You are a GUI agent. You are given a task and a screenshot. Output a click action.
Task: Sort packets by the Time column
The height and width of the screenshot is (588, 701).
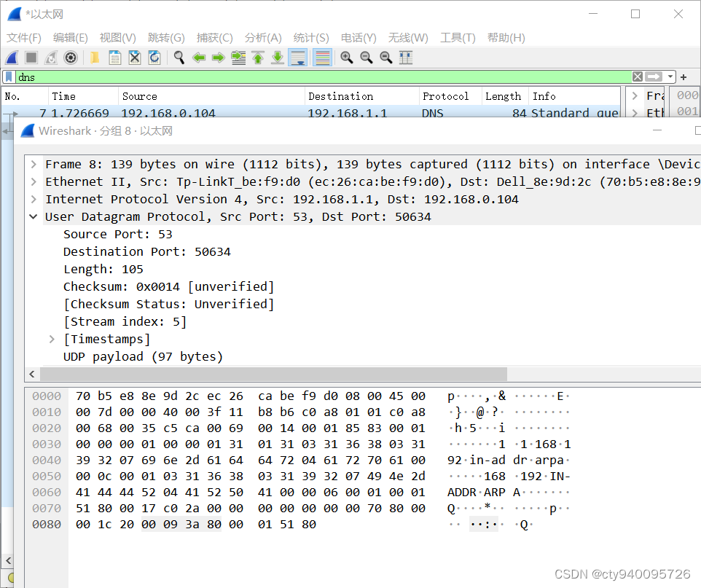pyautogui.click(x=83, y=96)
